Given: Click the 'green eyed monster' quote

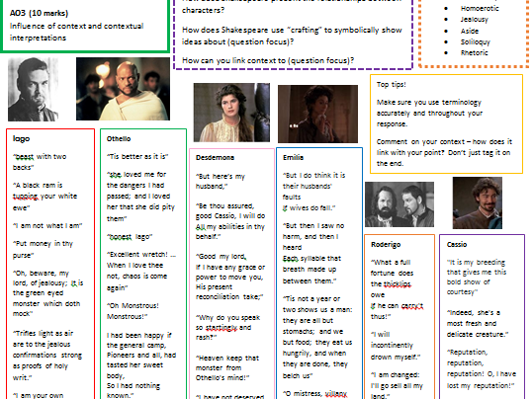Looking at the screenshot, I should click(47, 293).
